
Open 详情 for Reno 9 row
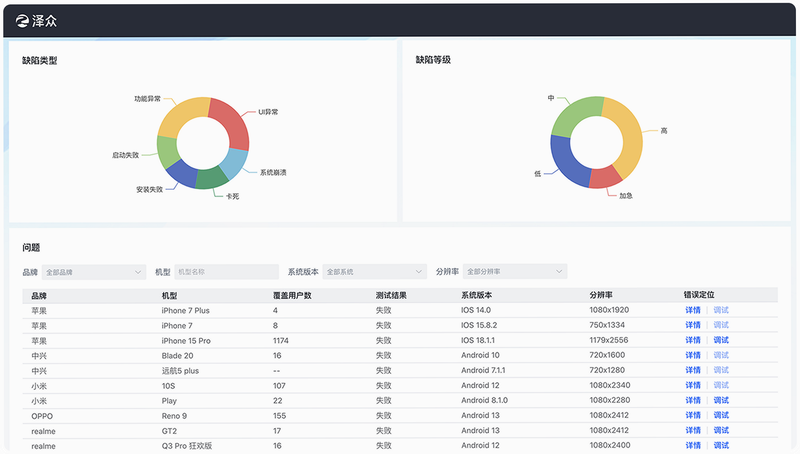tap(693, 415)
